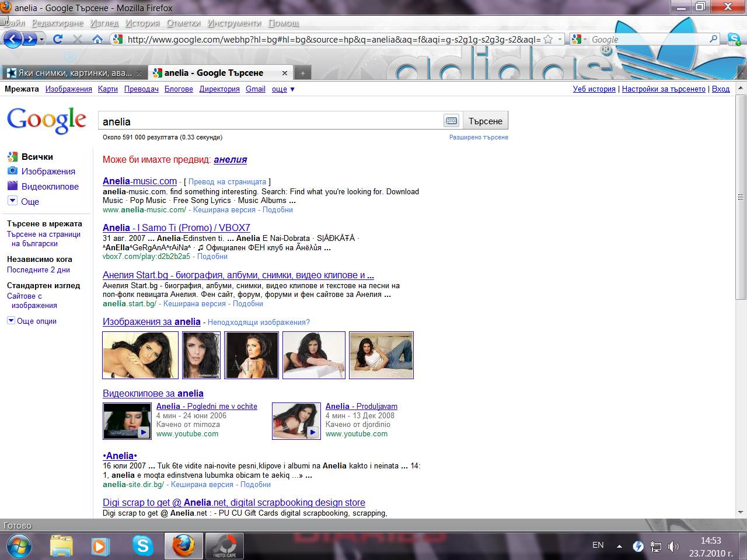This screenshot has width=747, height=560.
Task: Open 'Изображения за anelia' link
Action: (152, 321)
